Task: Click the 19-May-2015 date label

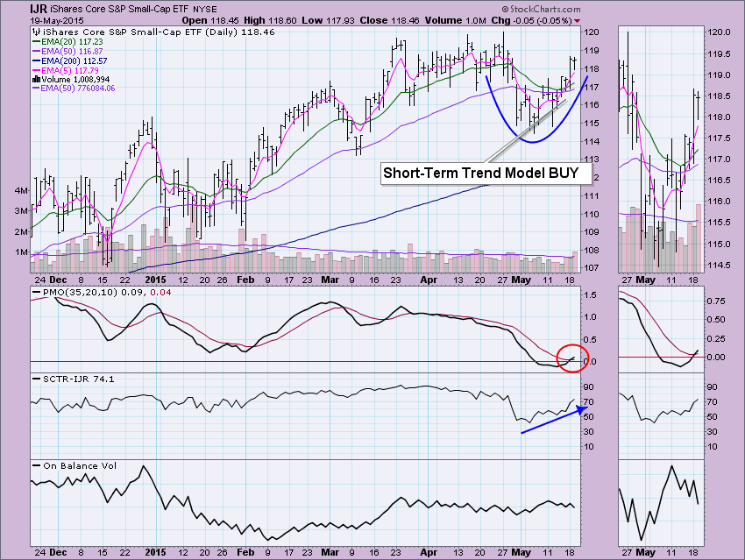Action: 57,20
